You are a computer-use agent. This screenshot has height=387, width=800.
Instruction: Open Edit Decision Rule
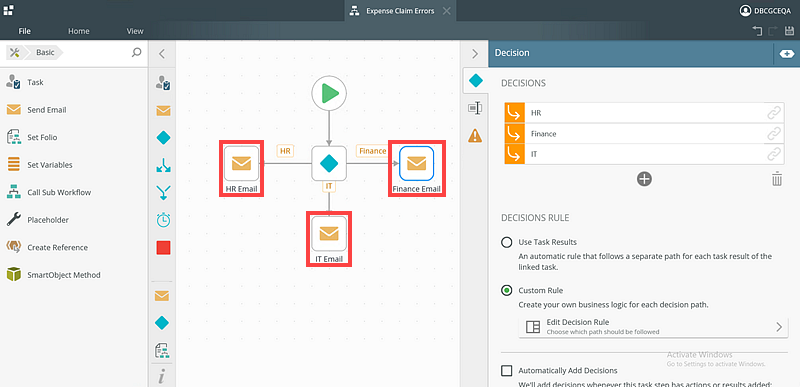click(653, 327)
